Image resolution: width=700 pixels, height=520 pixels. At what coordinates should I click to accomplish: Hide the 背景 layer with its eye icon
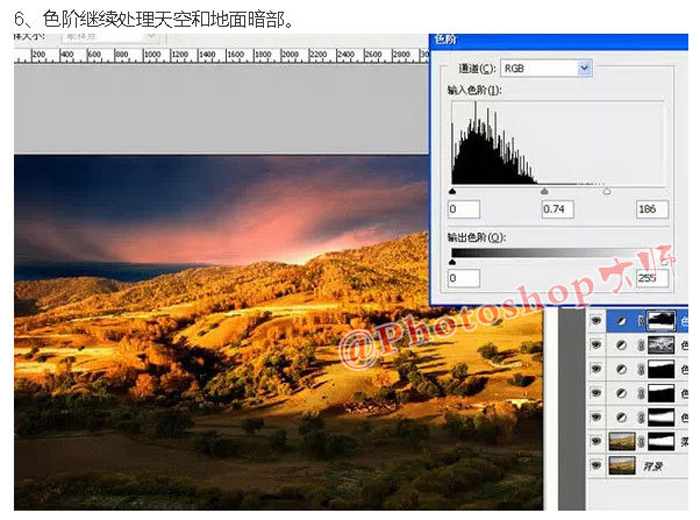tap(597, 465)
